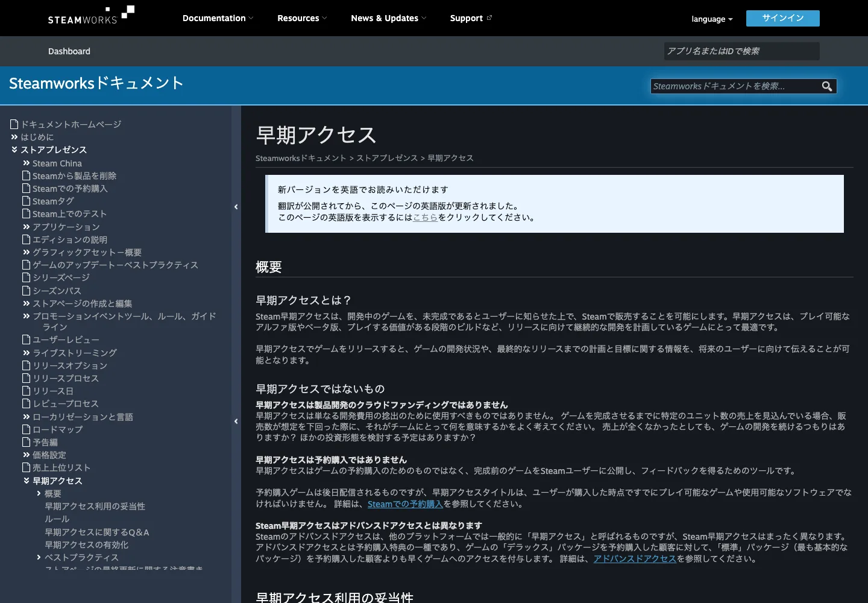Click page icon next to レビュープロセス
Image resolution: width=868 pixels, height=603 pixels.
coord(26,403)
